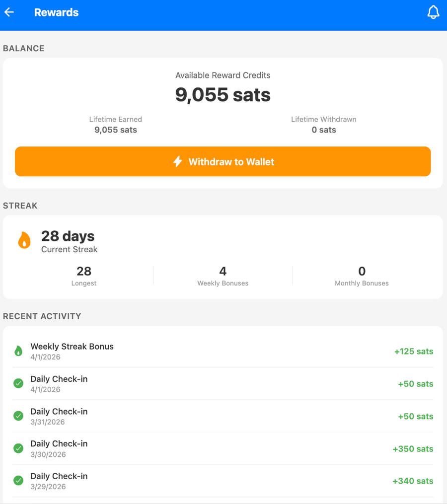This screenshot has width=447, height=504.
Task: Tap the Monthly Bonuses count
Action: point(362,272)
